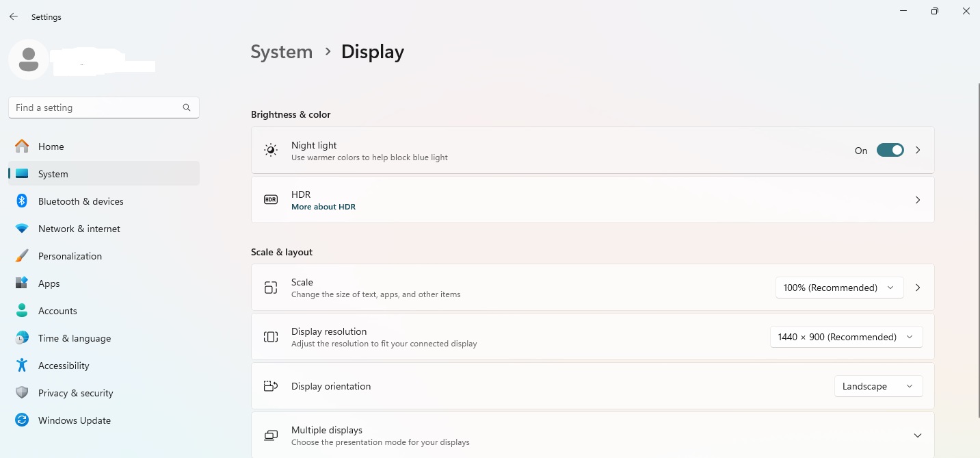Open custom Scale settings chevron
Screen dimensions: 980x458
[x=918, y=288]
